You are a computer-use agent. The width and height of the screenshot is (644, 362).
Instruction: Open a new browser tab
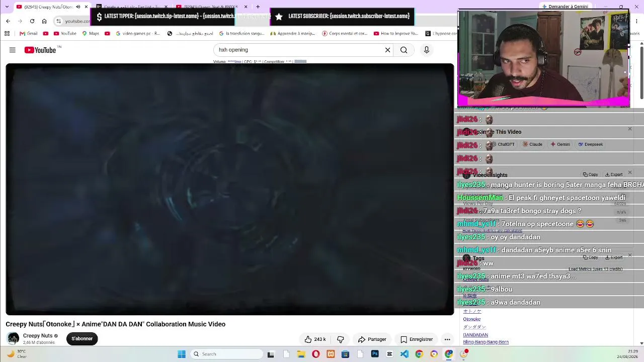tap(258, 7)
